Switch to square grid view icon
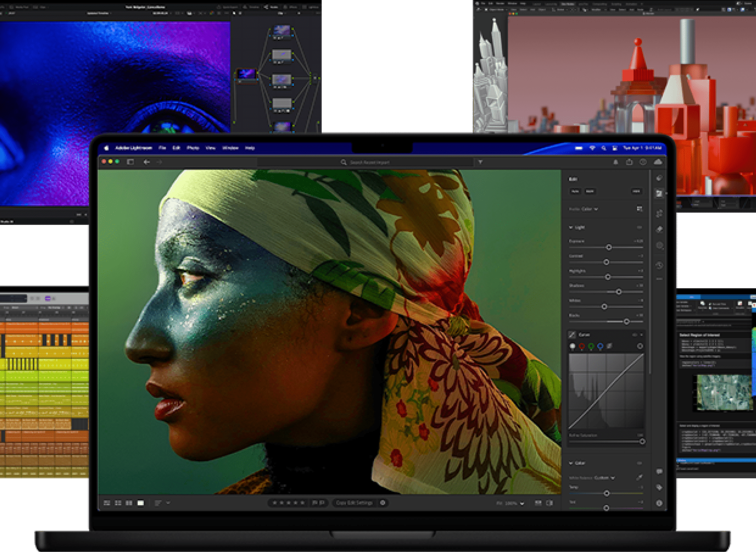The height and width of the screenshot is (552, 756). [118, 503]
